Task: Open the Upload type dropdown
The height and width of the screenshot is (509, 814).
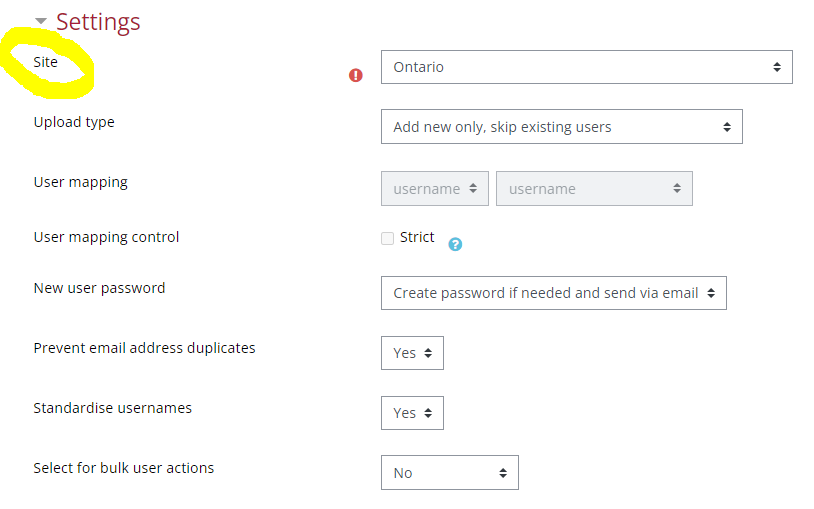Action: [561, 127]
